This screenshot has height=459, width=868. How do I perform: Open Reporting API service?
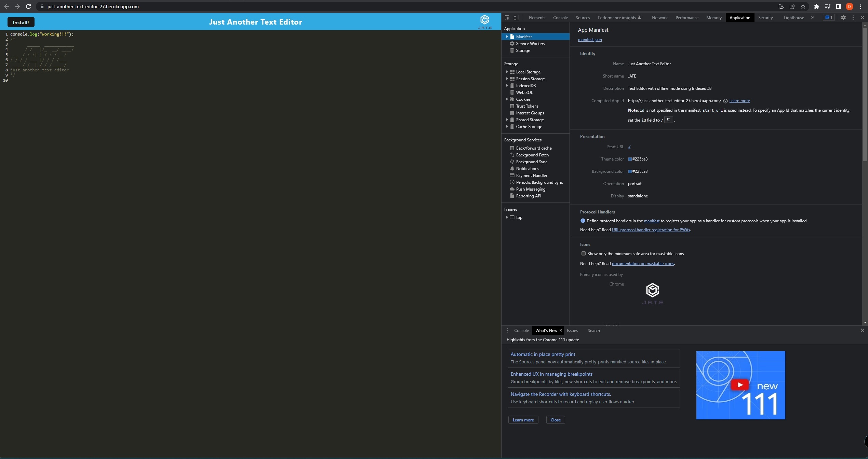click(x=528, y=196)
